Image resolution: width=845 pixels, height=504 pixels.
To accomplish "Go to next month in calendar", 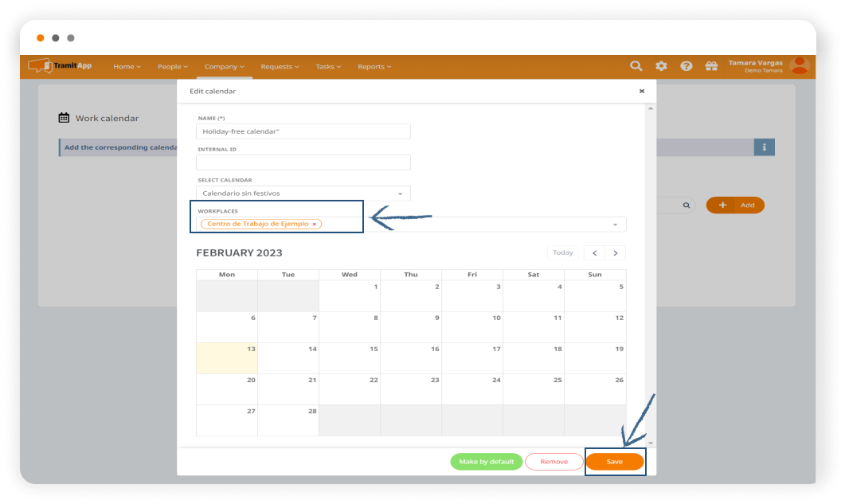I will (615, 252).
